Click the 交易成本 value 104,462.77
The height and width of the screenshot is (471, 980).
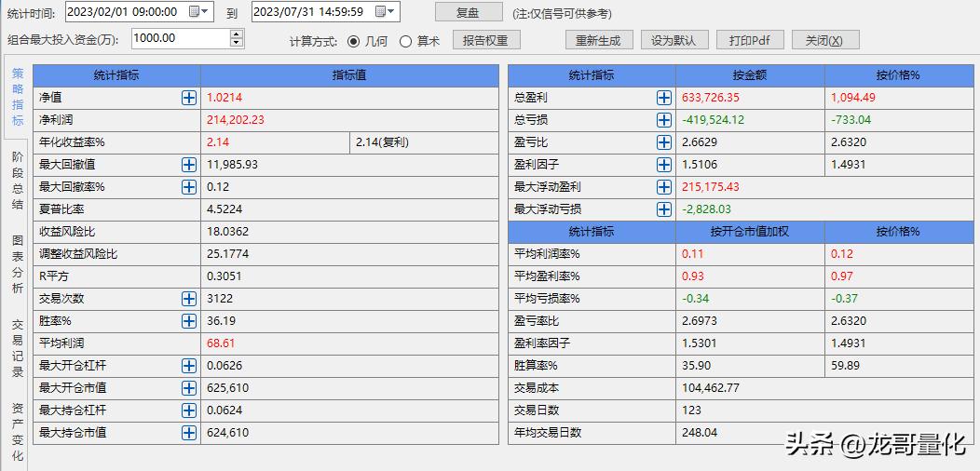click(x=711, y=388)
